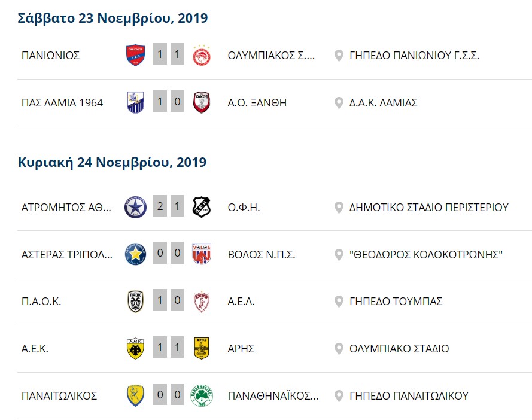
Task: Click the ΟΛΥΜΠΙΑΚΟ ΣΤΑΔΙΟ venue link
Action: click(x=399, y=348)
